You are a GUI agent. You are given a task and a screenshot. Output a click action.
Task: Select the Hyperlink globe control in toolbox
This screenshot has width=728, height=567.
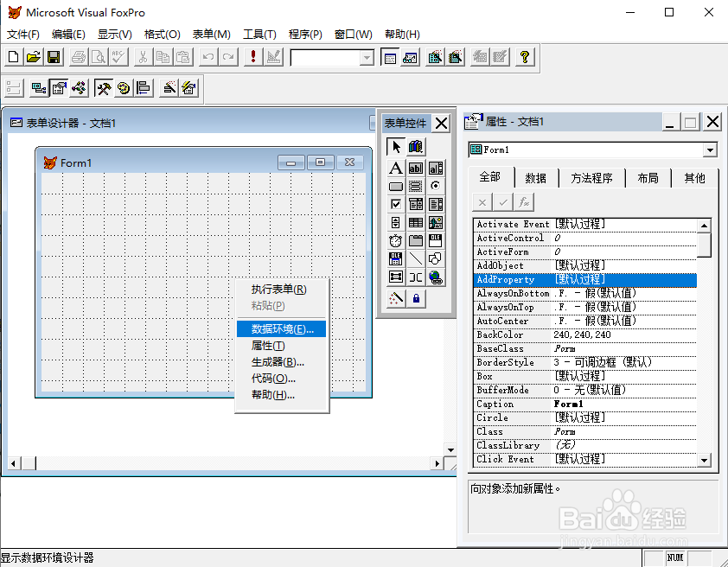(x=436, y=277)
